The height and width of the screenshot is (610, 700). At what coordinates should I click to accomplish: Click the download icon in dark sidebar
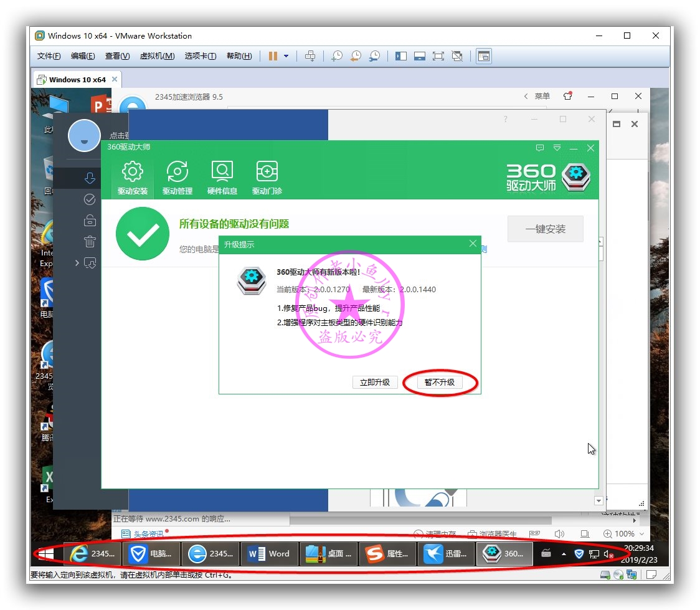90,178
